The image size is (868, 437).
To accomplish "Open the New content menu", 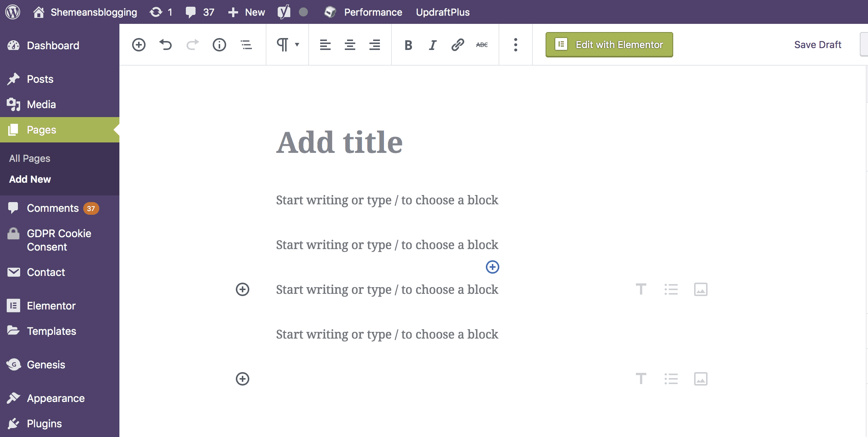I will [x=246, y=12].
